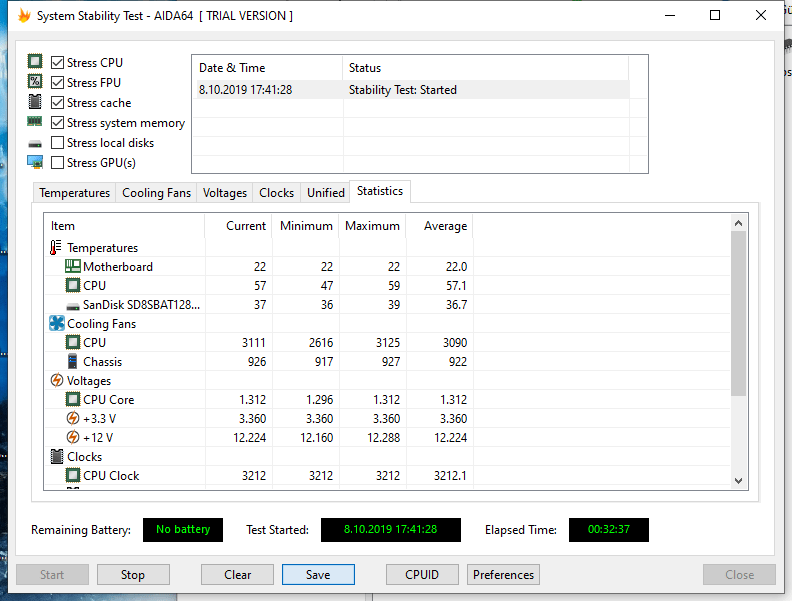Uncheck the Stress cache checkbox
The height and width of the screenshot is (601, 792).
[x=58, y=103]
